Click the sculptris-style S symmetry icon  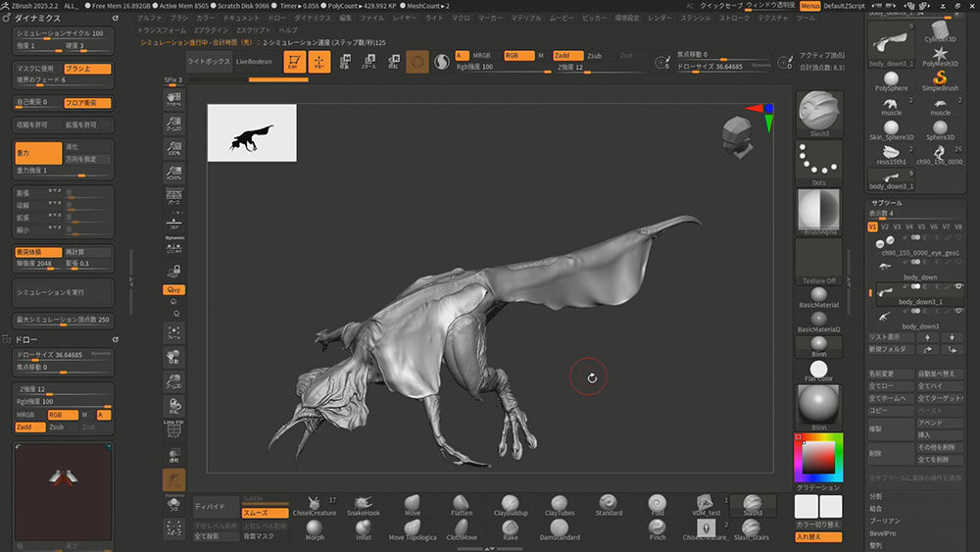click(442, 62)
